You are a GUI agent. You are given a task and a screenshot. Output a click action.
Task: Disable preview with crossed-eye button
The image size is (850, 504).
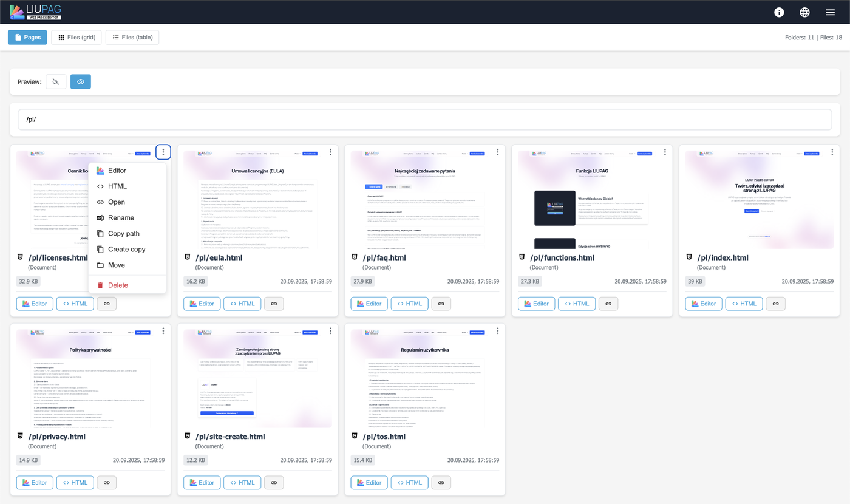point(56,81)
